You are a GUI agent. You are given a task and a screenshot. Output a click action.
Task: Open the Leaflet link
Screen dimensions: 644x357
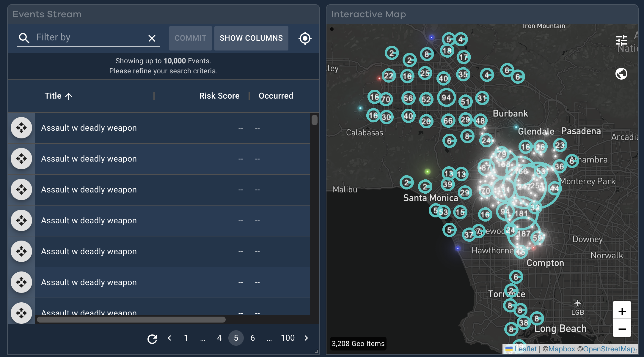coord(525,349)
